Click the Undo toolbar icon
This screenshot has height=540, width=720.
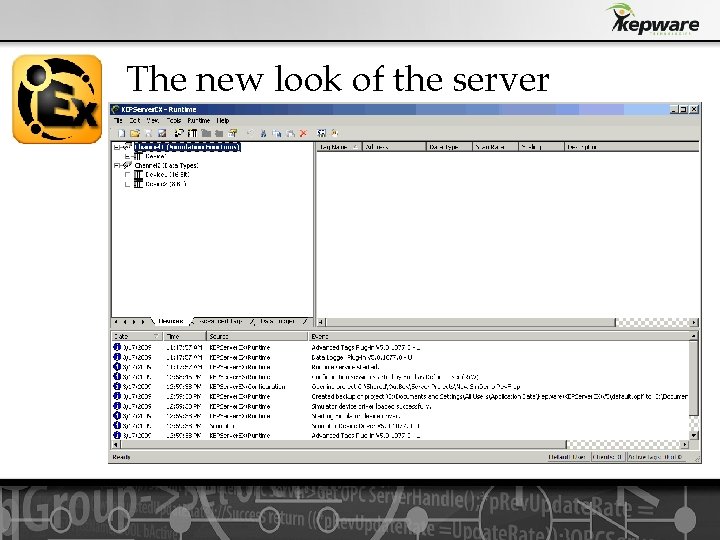coord(250,133)
